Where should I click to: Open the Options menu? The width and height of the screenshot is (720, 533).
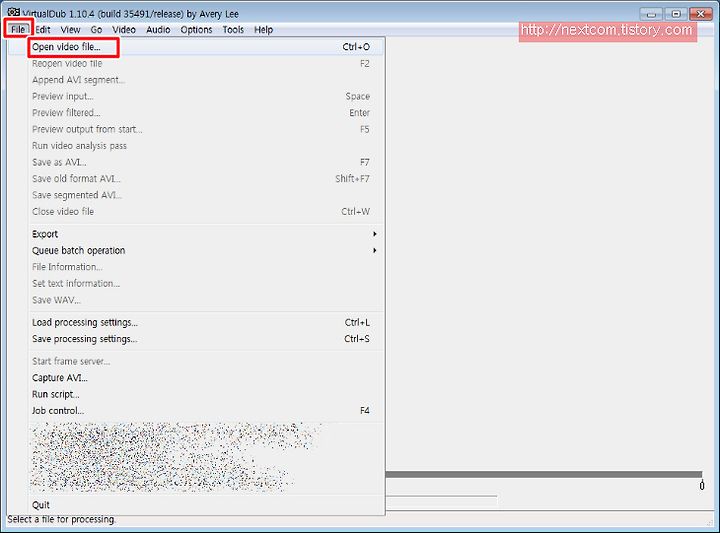click(x=196, y=30)
